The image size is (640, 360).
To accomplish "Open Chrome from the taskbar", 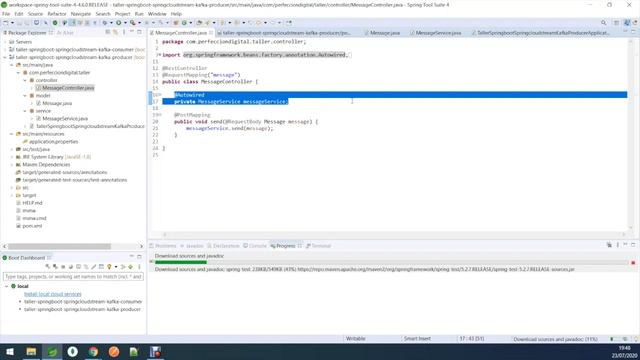I will [x=93, y=351].
